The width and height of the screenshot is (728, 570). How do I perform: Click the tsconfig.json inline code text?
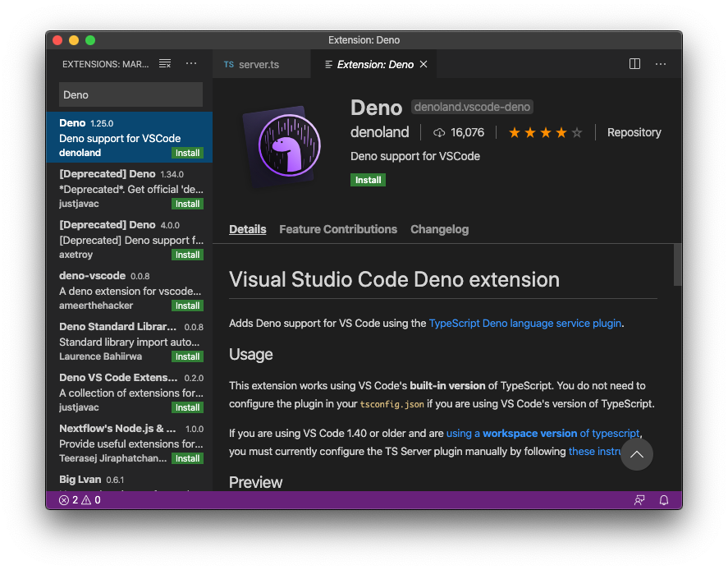point(391,404)
